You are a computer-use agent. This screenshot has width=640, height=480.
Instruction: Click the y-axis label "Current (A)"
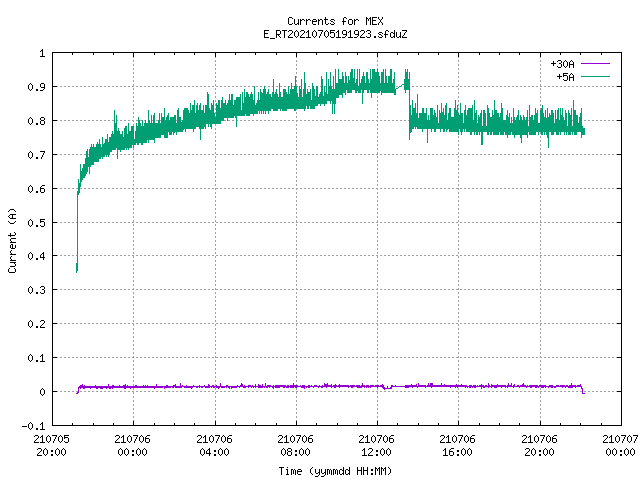[12, 240]
